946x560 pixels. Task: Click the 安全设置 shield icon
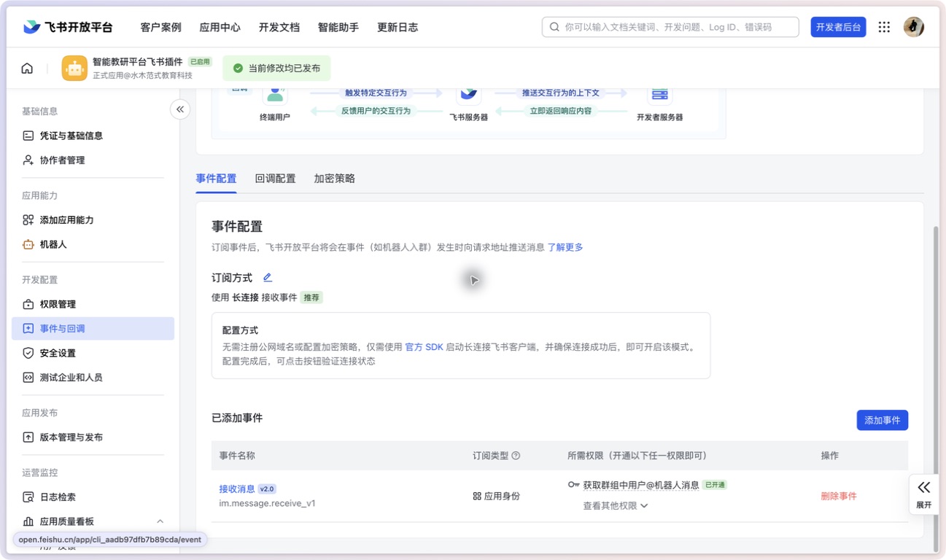28,353
